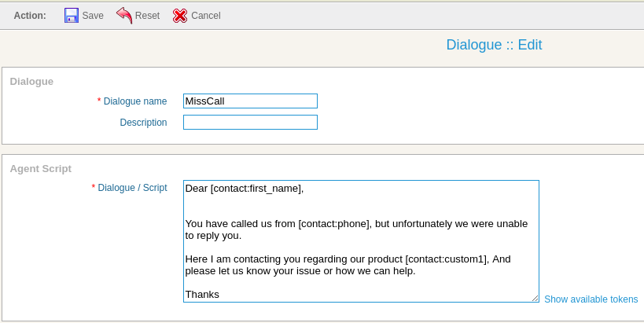Hit the Cancel text in action bar
The image size is (644, 323).
(206, 16)
